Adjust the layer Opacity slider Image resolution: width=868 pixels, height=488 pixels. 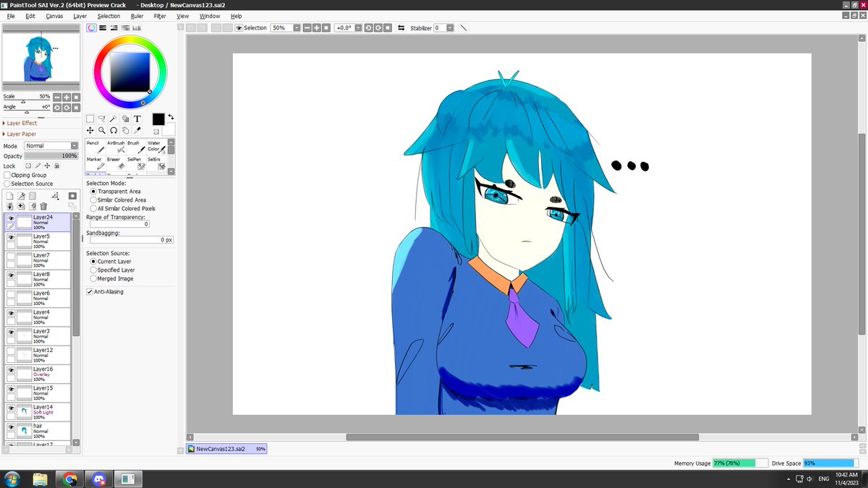tap(51, 155)
